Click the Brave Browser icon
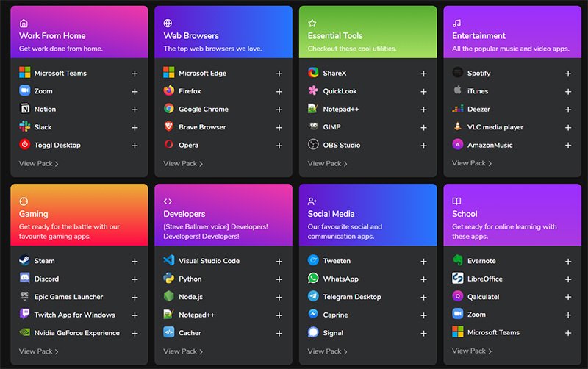 [169, 126]
